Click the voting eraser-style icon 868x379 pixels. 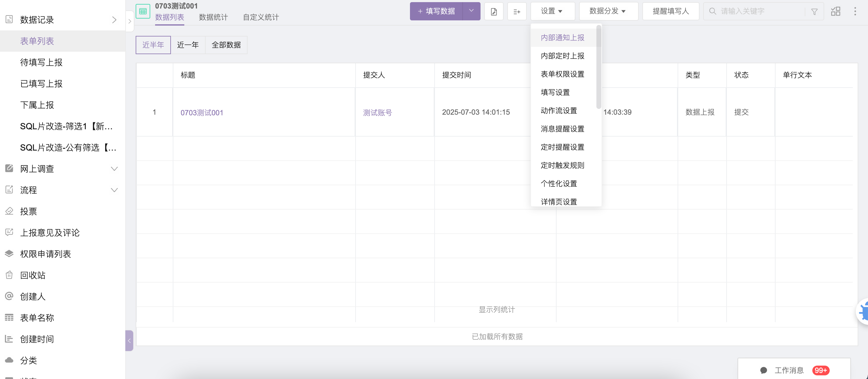coord(9,211)
